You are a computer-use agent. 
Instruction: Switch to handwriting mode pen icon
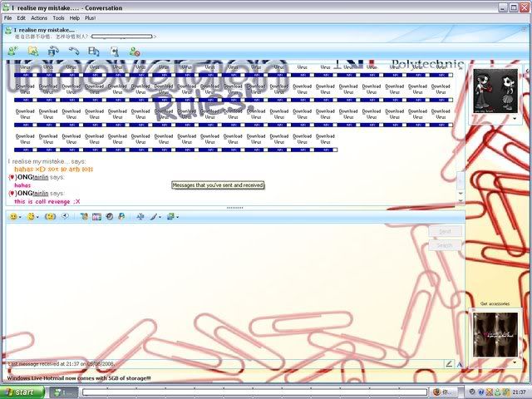[449, 364]
